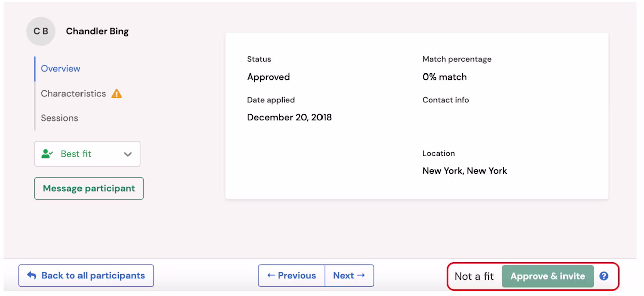Click the Chandler Bing name heading
This screenshot has width=644, height=296.
click(97, 31)
